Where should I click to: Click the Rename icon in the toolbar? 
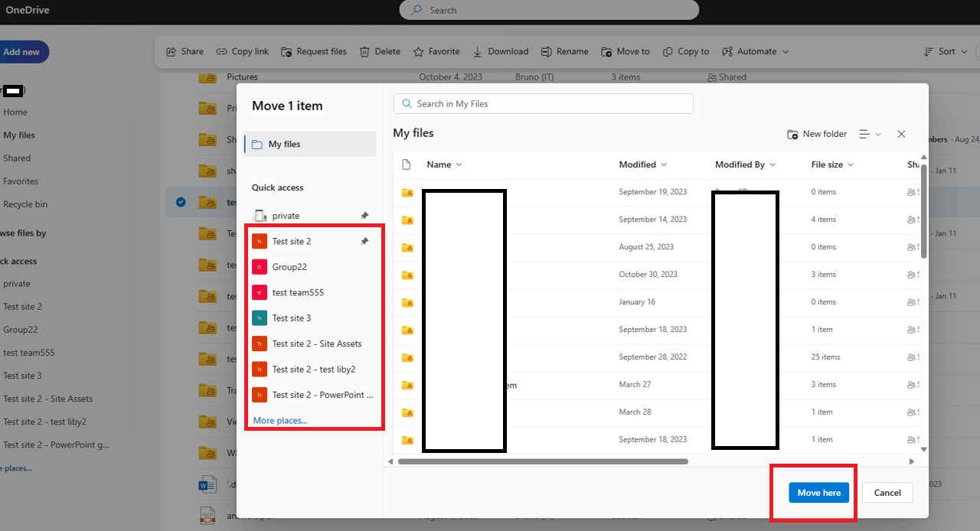coord(546,51)
